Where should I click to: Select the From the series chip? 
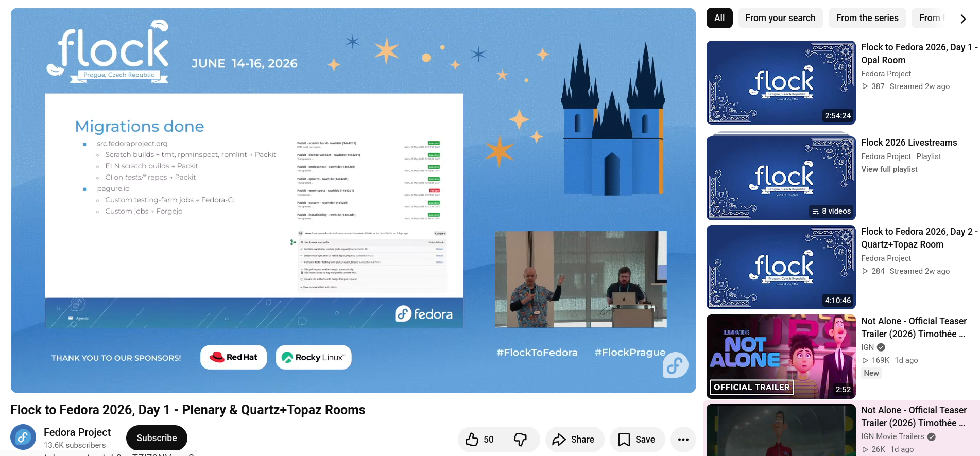[x=867, y=18]
